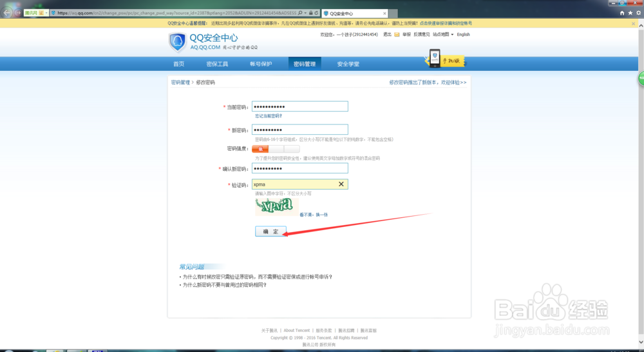Open browser home page icon
This screenshot has width=644, height=352.
[x=622, y=13]
